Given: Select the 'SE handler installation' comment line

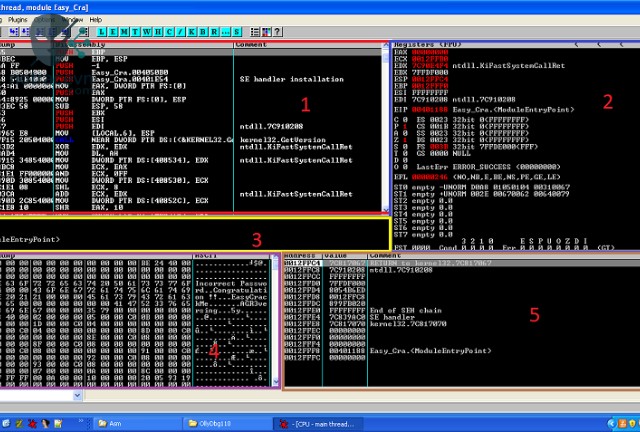Looking at the screenshot, I should pos(291,79).
